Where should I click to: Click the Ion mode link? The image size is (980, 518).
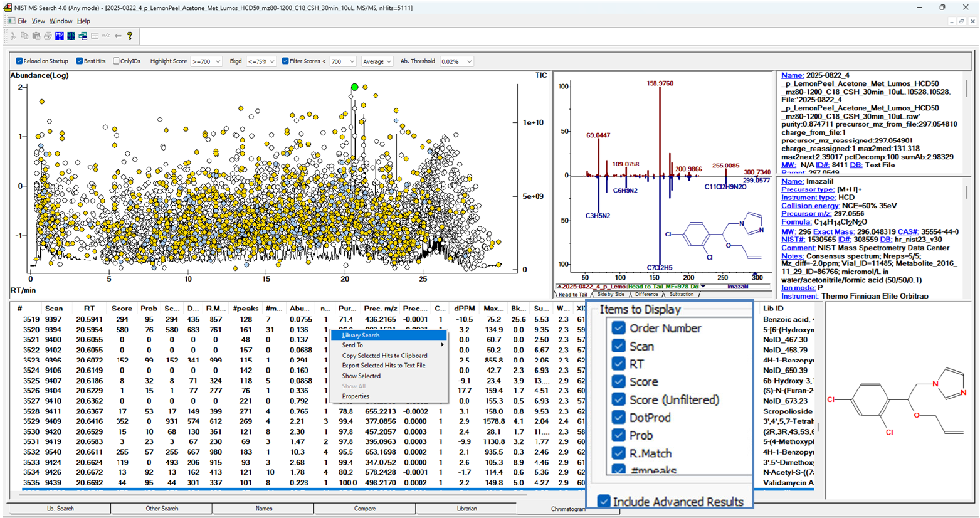[x=798, y=288]
